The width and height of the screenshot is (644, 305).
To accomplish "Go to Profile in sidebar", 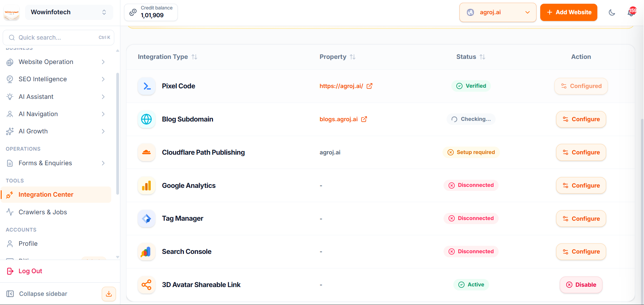I will tap(56, 244).
